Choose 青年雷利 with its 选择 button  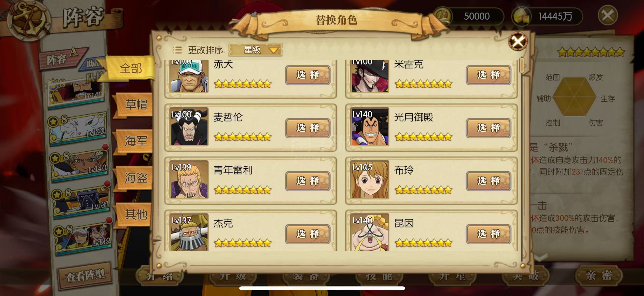pyautogui.click(x=308, y=181)
